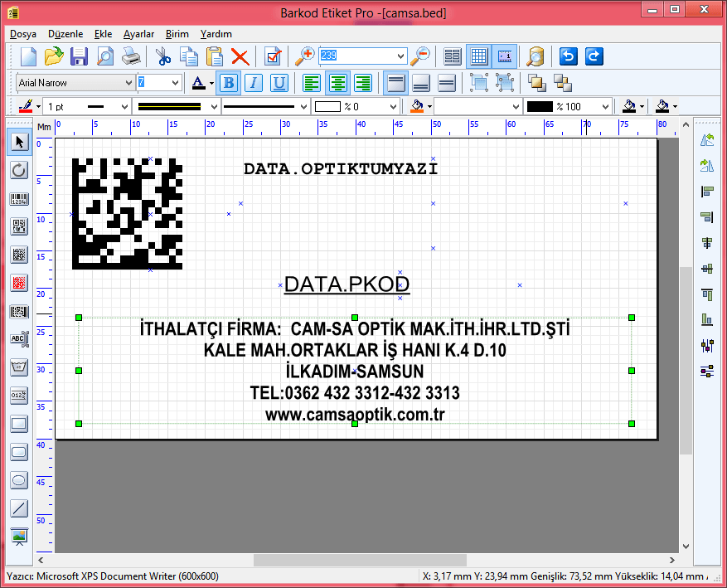
Task: Expand the pen color dropdown arrow
Action: tap(38, 107)
